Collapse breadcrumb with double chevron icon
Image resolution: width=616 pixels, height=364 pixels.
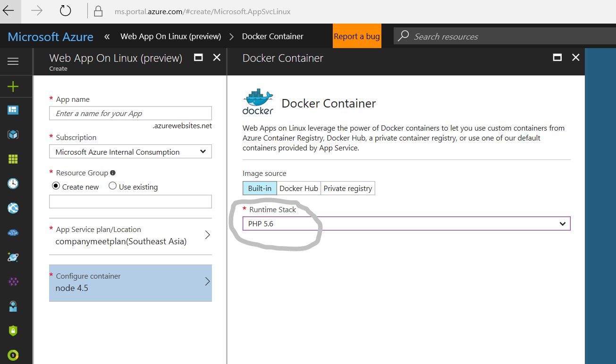107,36
